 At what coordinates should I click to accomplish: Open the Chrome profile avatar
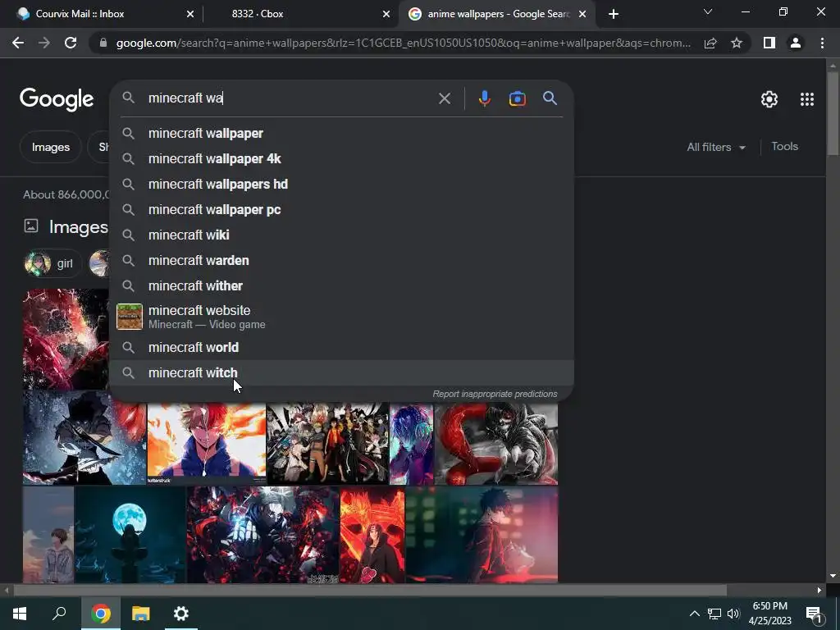(x=796, y=43)
